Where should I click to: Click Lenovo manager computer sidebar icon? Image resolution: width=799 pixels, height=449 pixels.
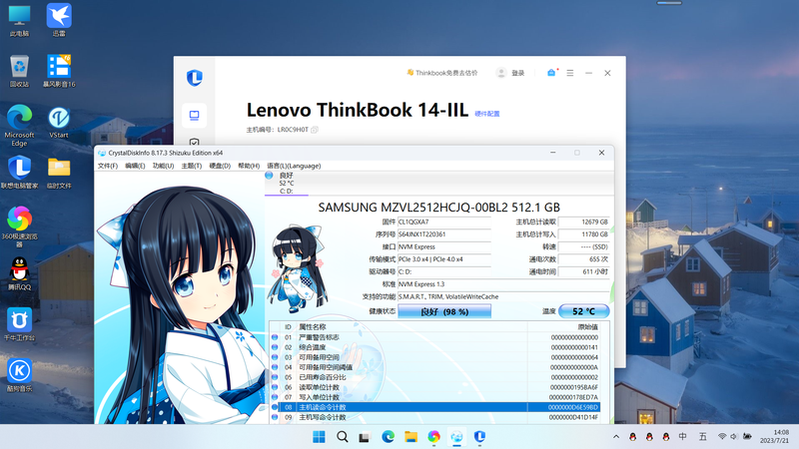tap(194, 116)
